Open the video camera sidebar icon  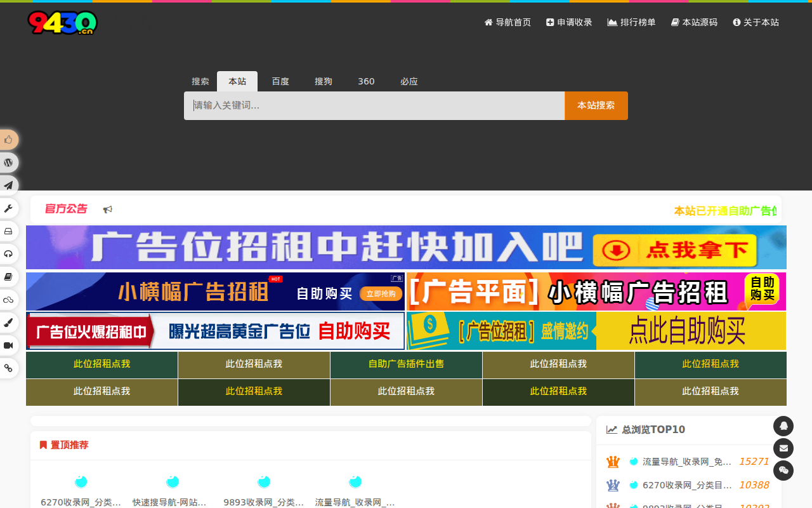tap(8, 345)
